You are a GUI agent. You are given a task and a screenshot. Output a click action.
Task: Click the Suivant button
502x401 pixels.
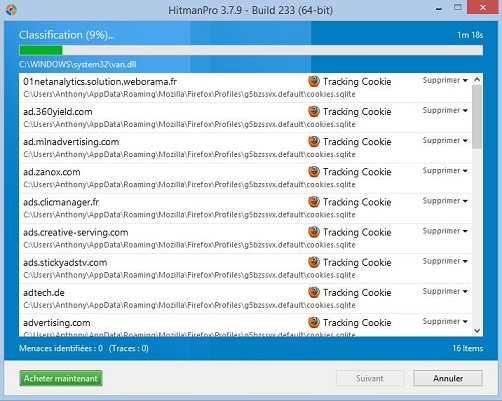[x=370, y=378]
